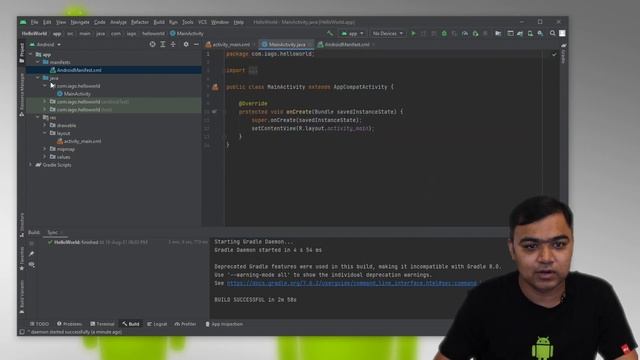The width and height of the screenshot is (640, 360).
Task: Collapse the layout folder
Action: [45, 133]
